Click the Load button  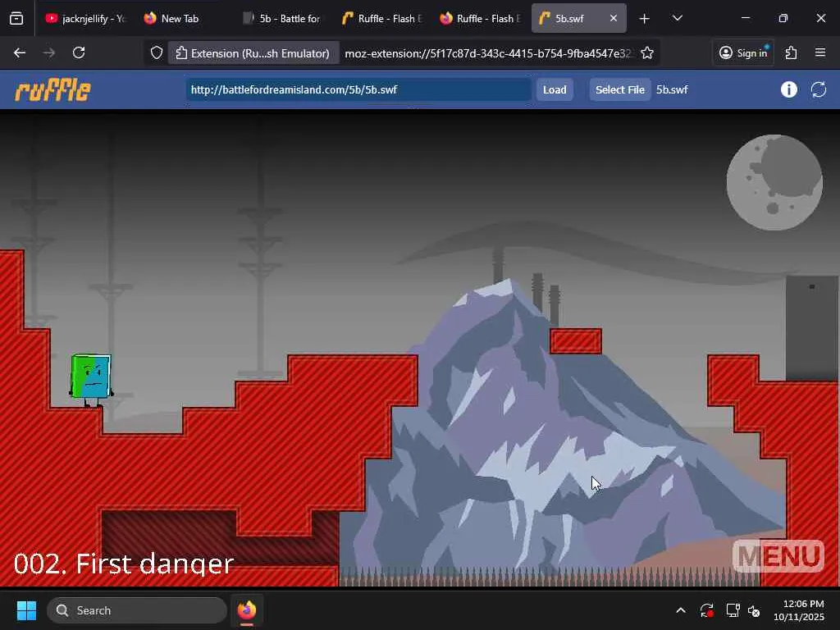click(555, 89)
